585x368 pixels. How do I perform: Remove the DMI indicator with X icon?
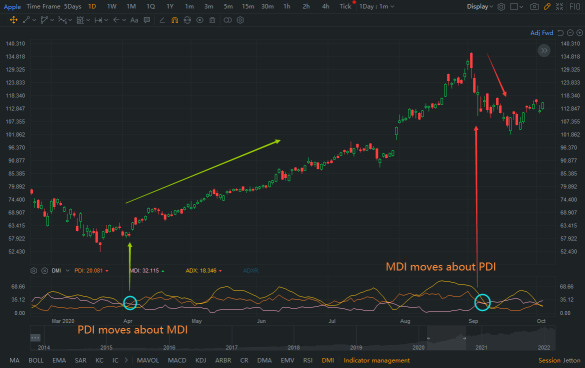coord(44,271)
